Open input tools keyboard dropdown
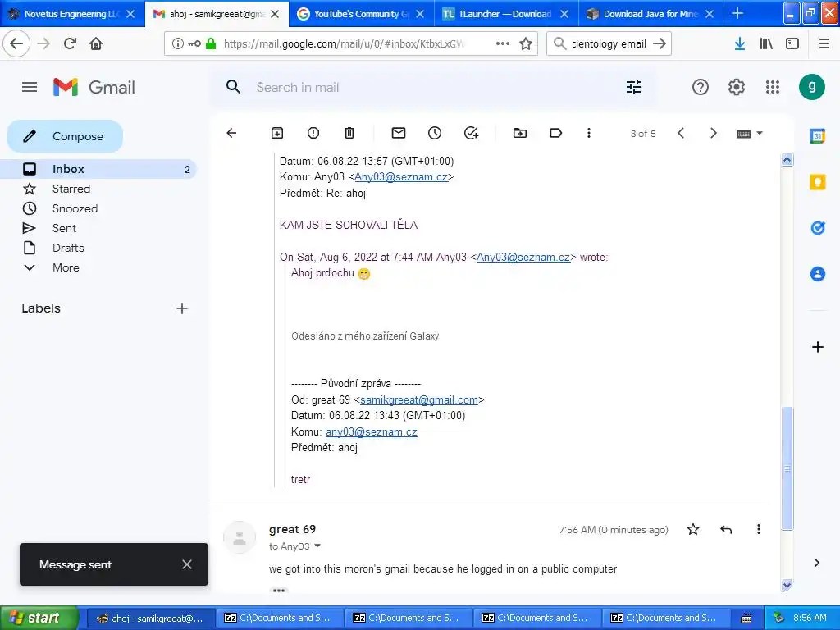 tap(749, 134)
